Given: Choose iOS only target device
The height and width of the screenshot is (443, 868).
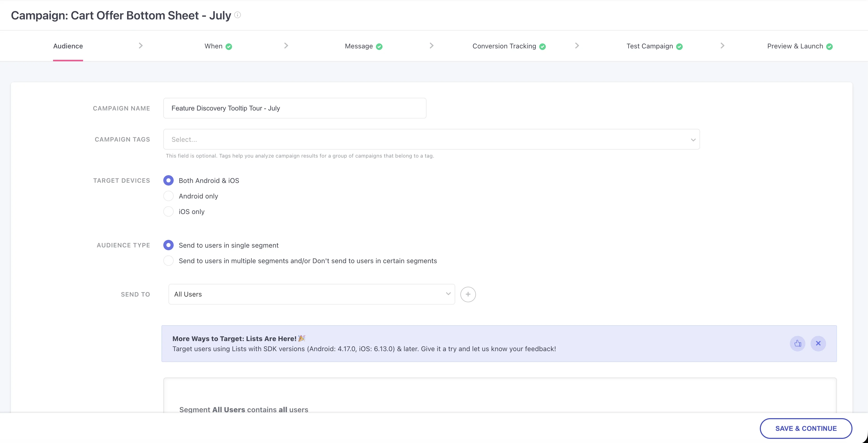Looking at the screenshot, I should [168, 212].
